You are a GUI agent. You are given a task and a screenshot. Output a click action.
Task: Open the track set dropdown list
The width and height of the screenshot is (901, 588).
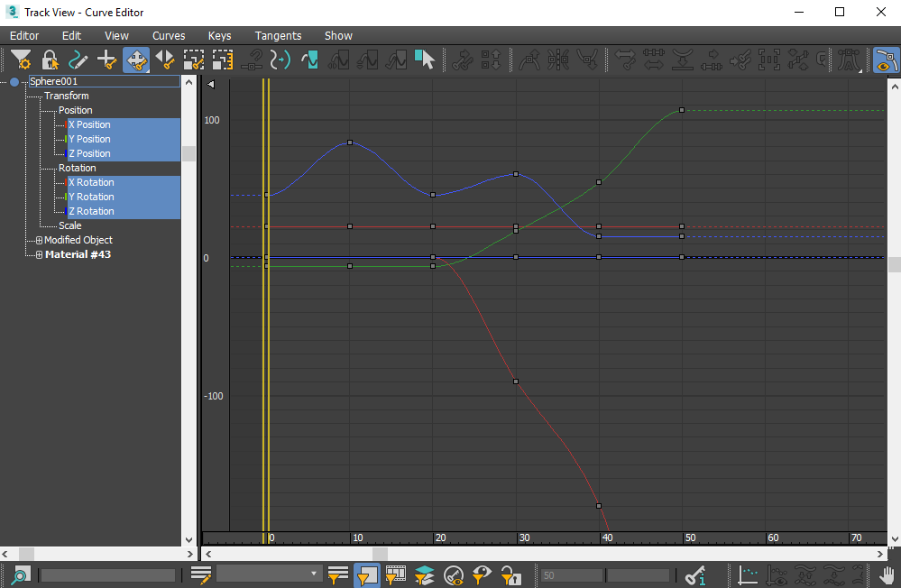314,574
